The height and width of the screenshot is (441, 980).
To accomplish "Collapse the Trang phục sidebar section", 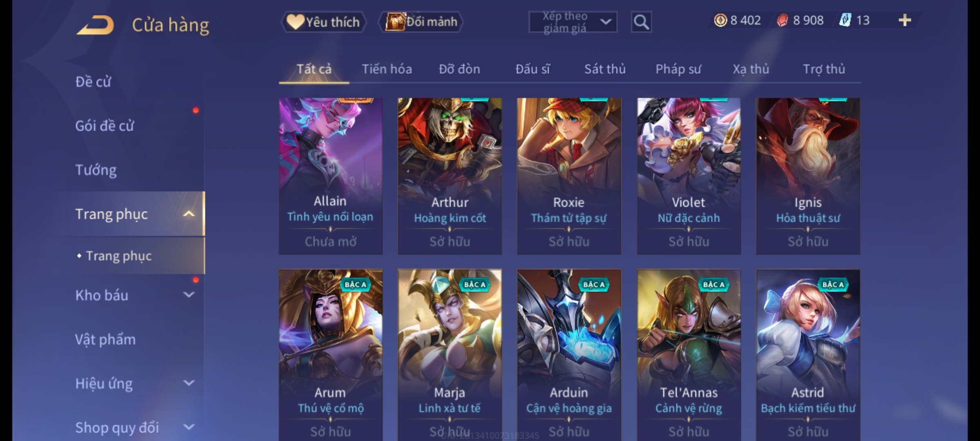I will [x=189, y=214].
